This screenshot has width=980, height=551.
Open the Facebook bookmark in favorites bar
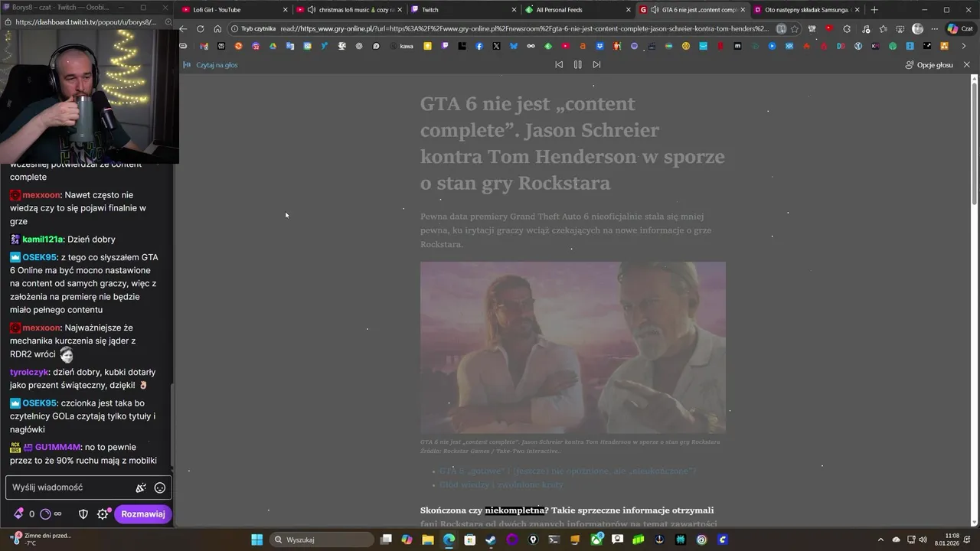[479, 46]
